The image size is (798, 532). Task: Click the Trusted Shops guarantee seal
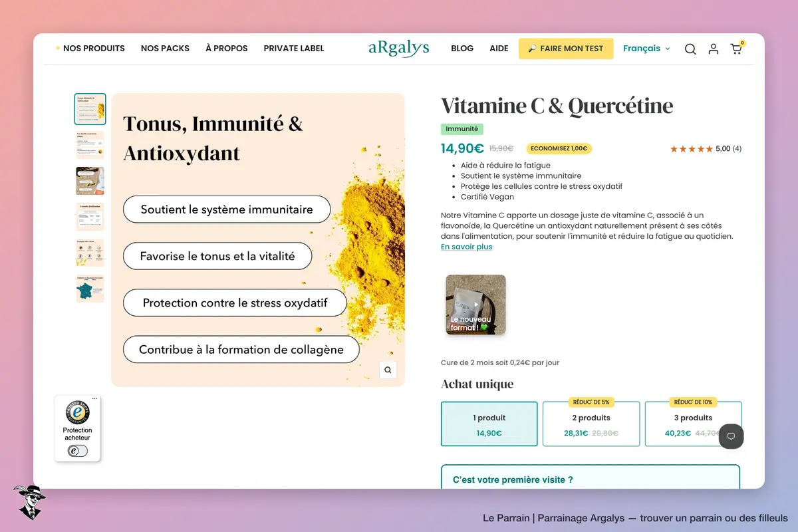[78, 413]
